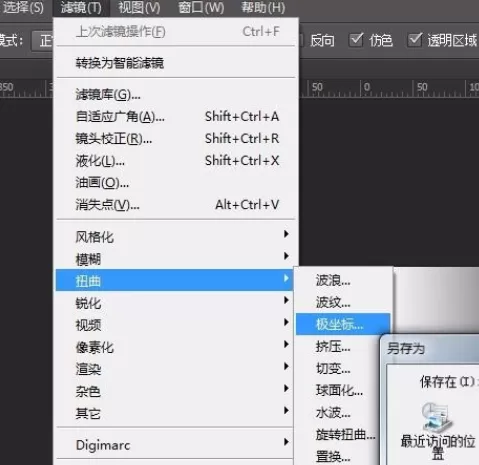Open the 视图(V) menu
479x465 pixels.
(139, 8)
